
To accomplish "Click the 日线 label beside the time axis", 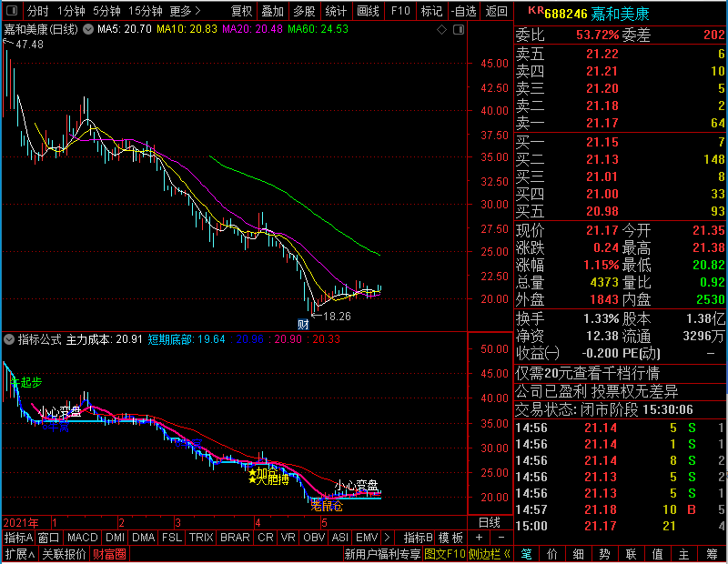I will click(x=490, y=523).
